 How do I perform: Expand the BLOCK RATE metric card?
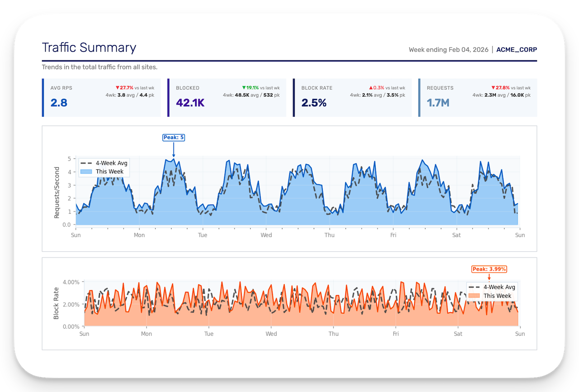[353, 97]
